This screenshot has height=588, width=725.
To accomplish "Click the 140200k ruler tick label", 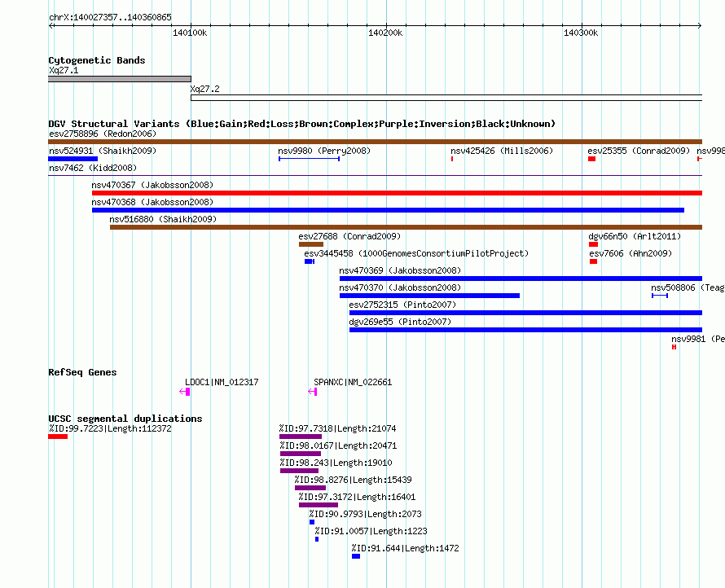I will 385,33.
